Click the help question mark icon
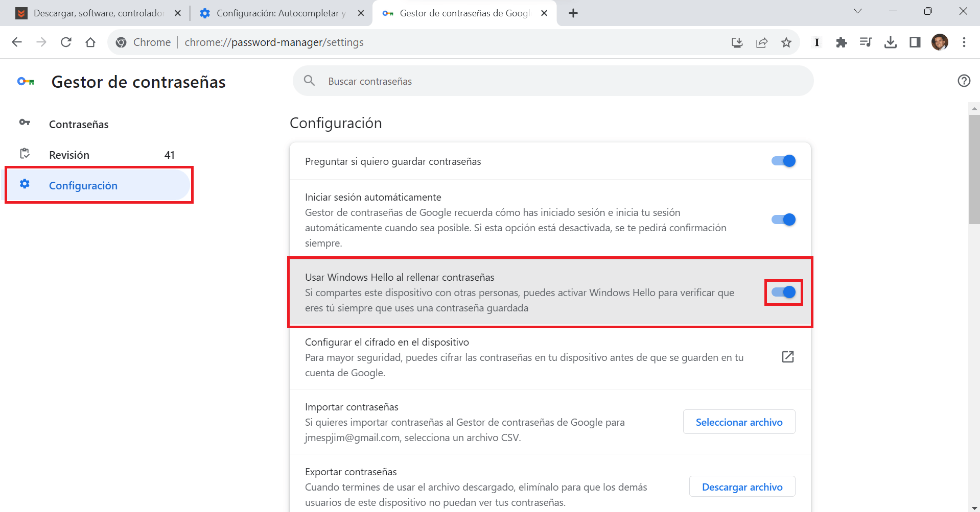Screen dimensions: 980x512 [964, 81]
